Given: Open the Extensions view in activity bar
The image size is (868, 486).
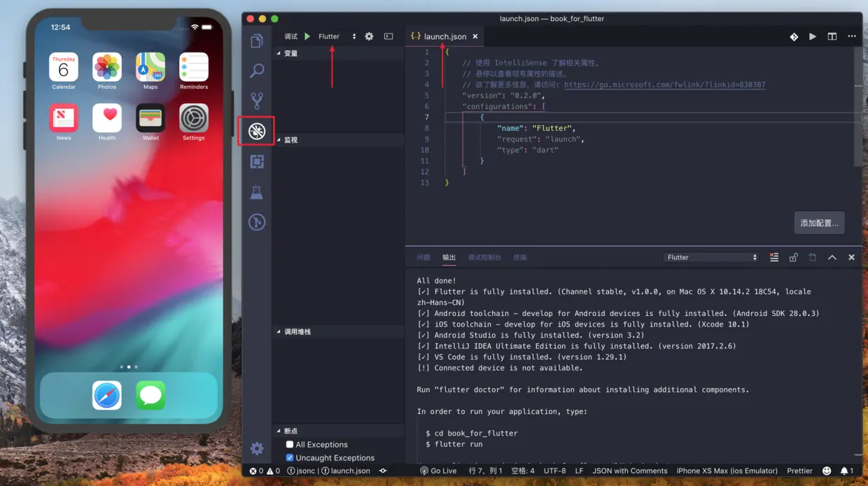Looking at the screenshot, I should coord(257,162).
